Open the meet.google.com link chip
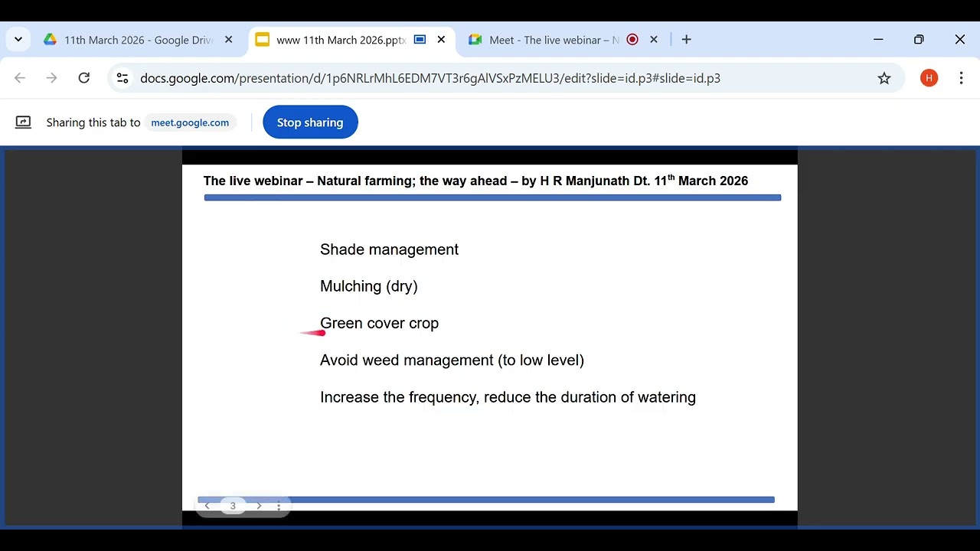 (x=190, y=122)
